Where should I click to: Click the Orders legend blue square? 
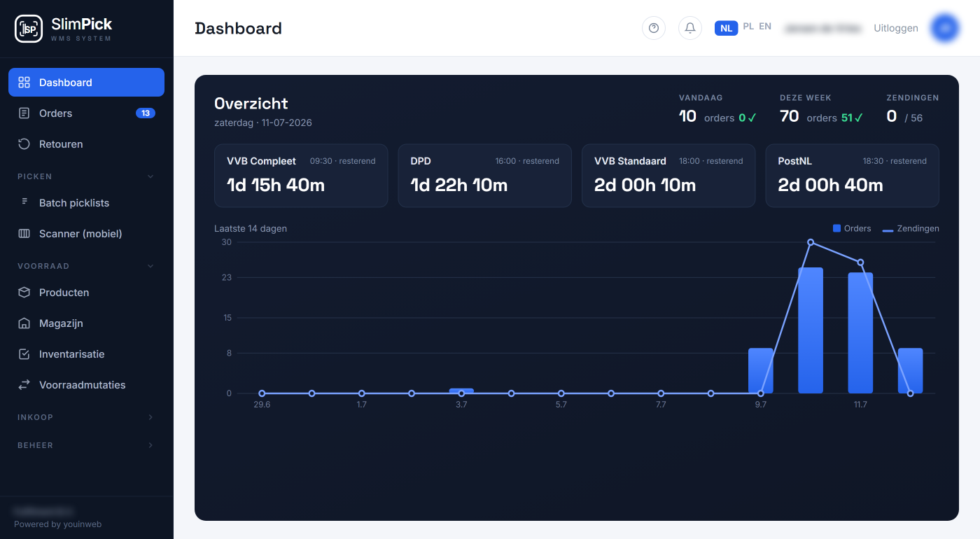click(836, 228)
